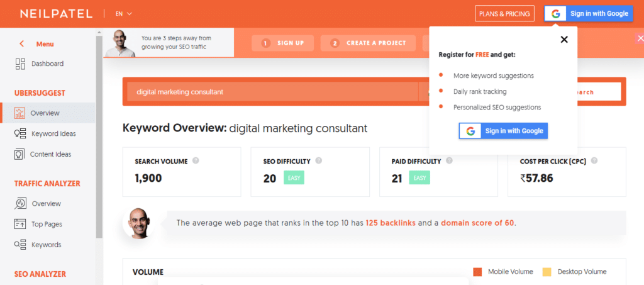Click '125 backlinks' highlighted text

point(391,223)
